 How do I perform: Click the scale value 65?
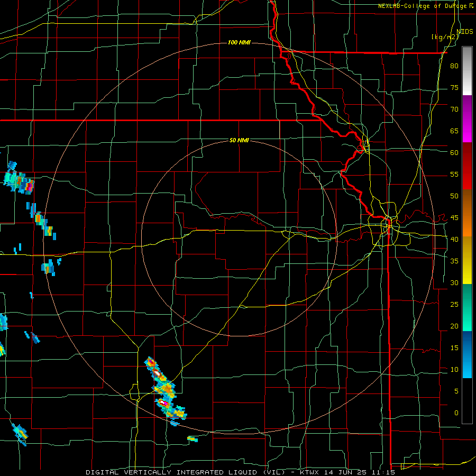coord(454,131)
